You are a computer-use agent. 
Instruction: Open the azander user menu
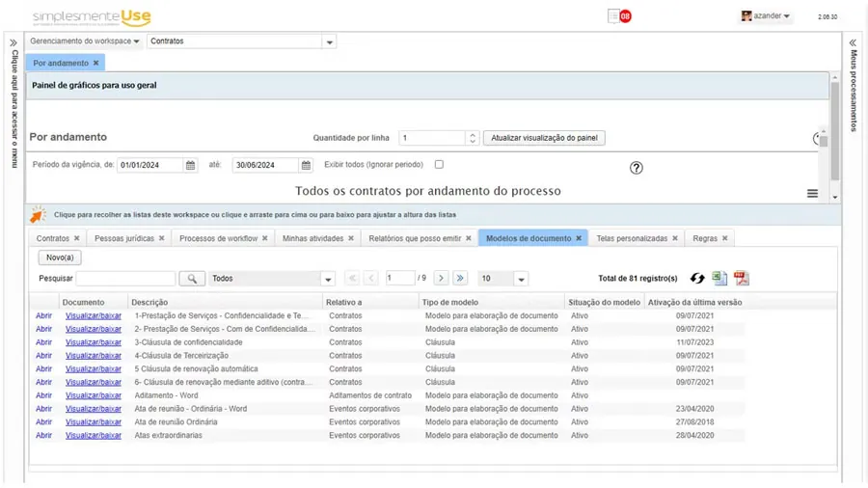click(766, 16)
